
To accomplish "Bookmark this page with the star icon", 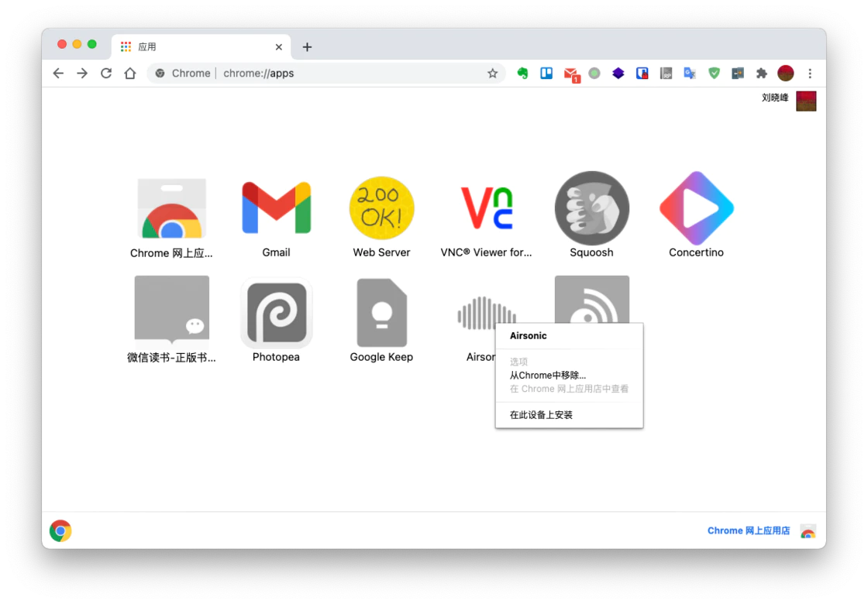I will (x=492, y=74).
